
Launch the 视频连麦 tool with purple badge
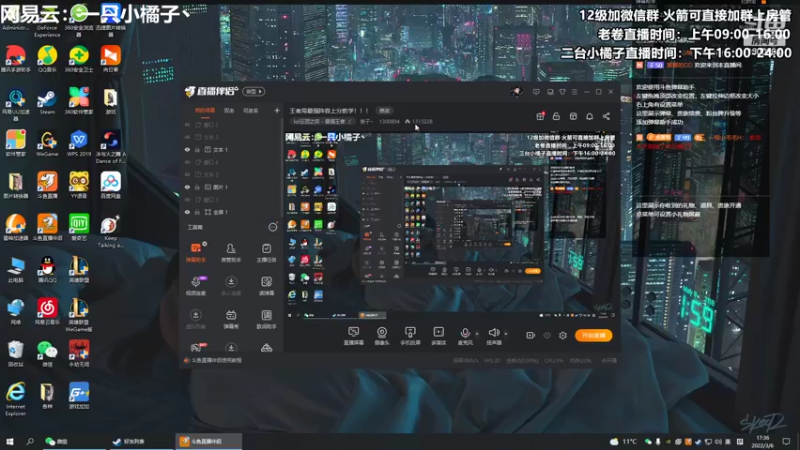(x=196, y=286)
